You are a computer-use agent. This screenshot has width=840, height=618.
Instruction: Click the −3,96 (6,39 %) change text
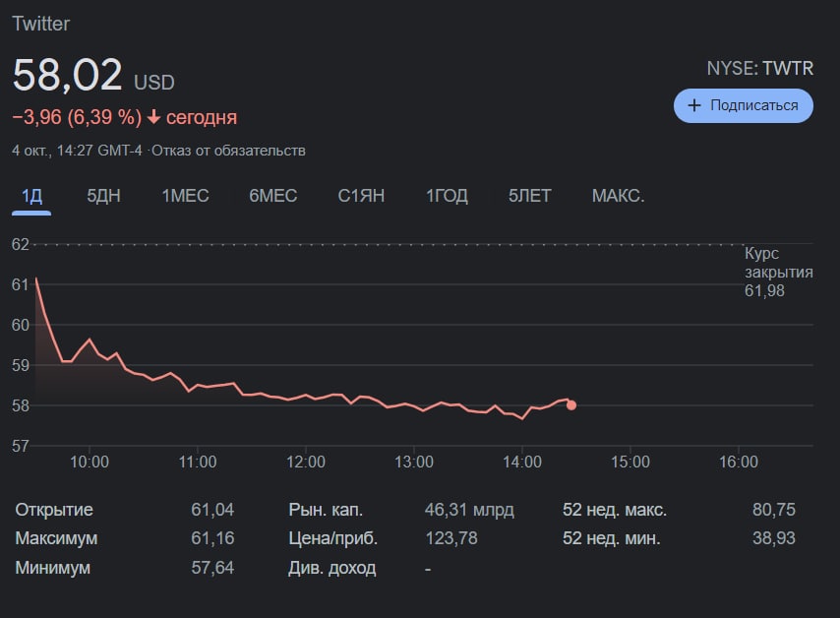click(x=77, y=117)
